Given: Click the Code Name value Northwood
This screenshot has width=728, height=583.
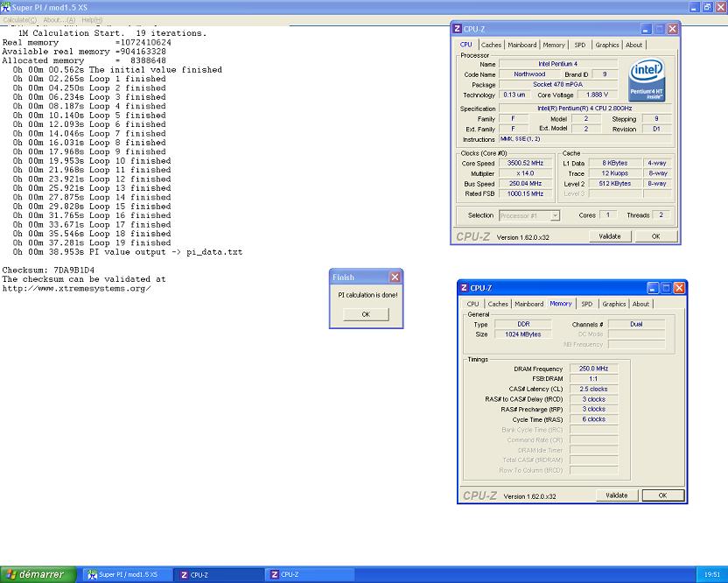Looking at the screenshot, I should pos(529,74).
